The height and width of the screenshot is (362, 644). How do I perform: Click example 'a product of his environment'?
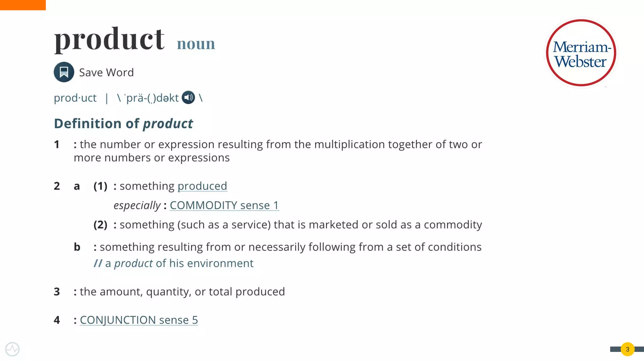pos(174,263)
